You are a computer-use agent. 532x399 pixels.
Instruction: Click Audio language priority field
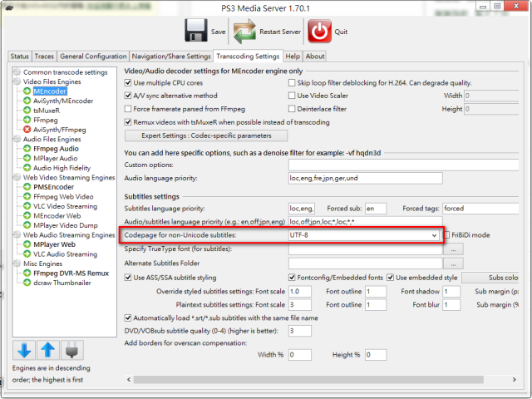point(366,178)
